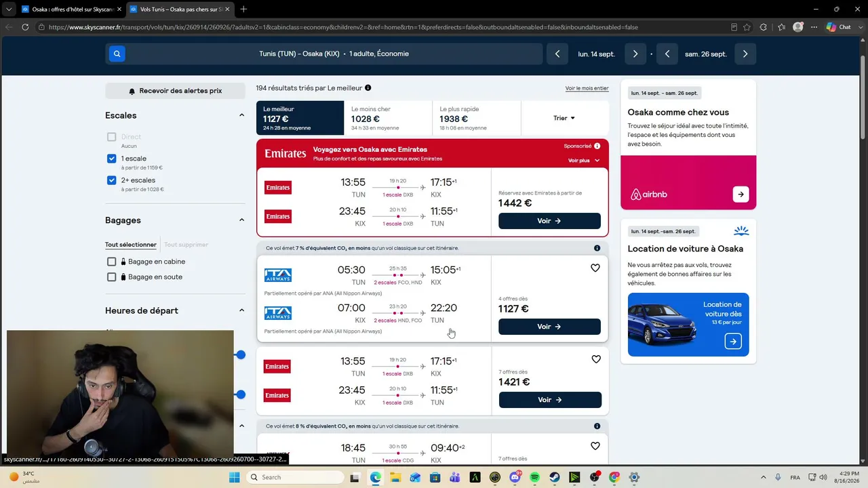Open Google Chrome from taskbar
The image size is (868, 488).
pyautogui.click(x=614, y=477)
